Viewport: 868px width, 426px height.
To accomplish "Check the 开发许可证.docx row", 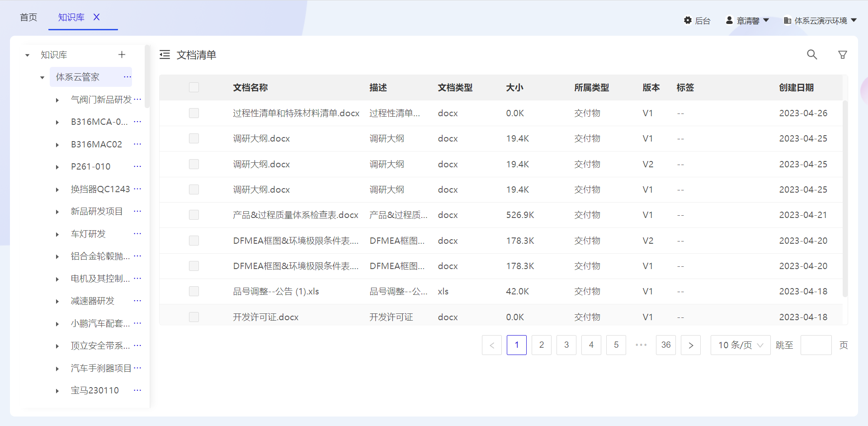I will click(x=194, y=317).
